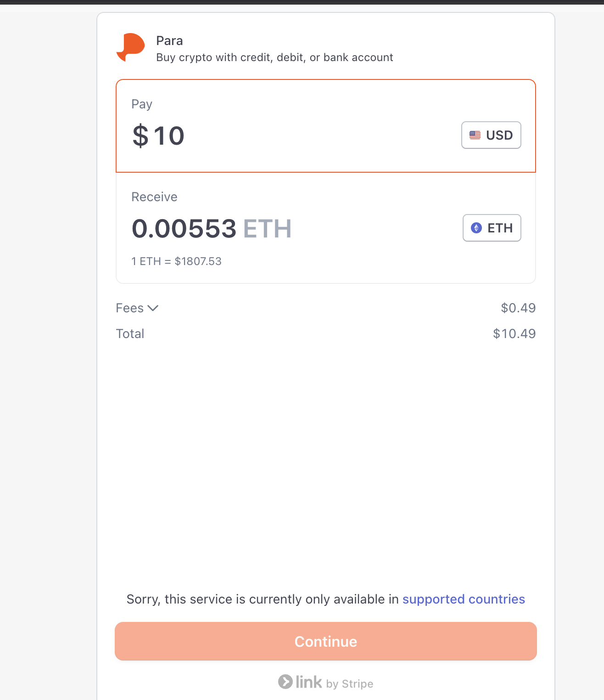The width and height of the screenshot is (604, 700).
Task: Click the 1 ETH = $1807.53 exchange rate
Action: [176, 261]
